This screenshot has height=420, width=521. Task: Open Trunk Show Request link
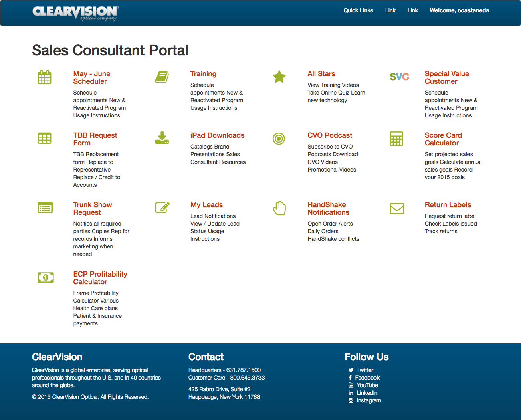click(93, 208)
